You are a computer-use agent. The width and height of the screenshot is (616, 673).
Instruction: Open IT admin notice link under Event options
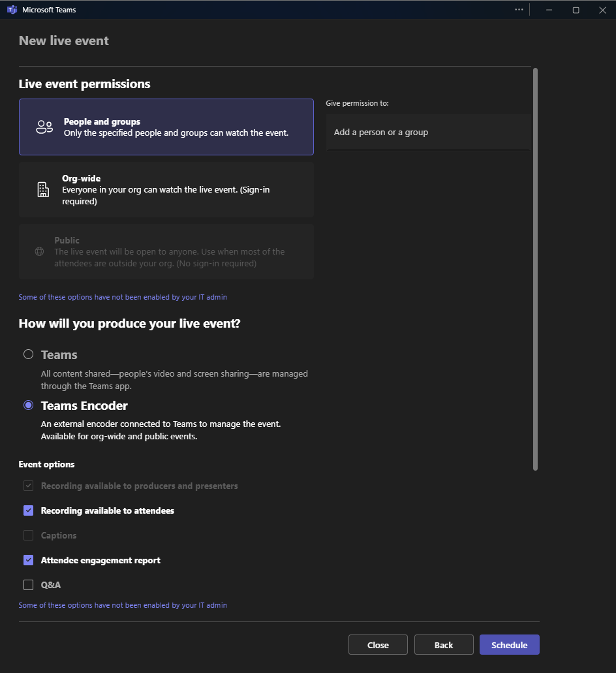(123, 605)
